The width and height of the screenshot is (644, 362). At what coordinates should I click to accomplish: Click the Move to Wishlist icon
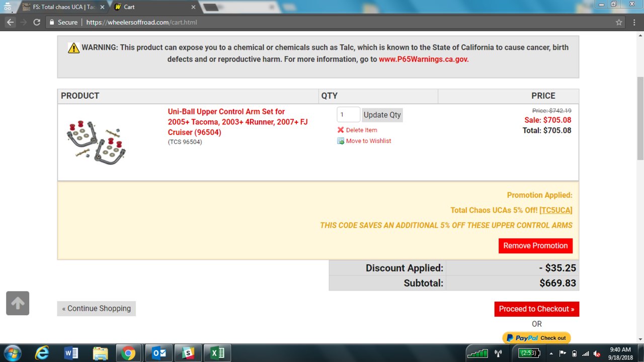pos(341,141)
